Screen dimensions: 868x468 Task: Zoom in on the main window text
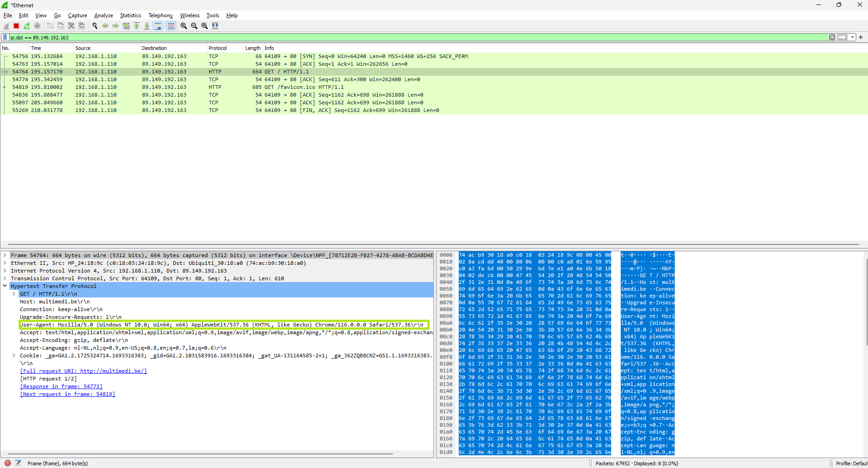(x=184, y=26)
